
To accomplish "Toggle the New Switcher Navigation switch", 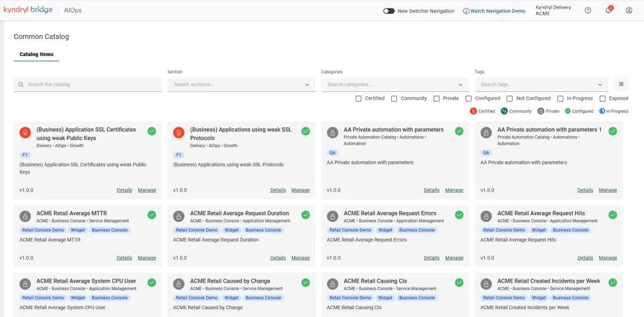I will (x=388, y=11).
